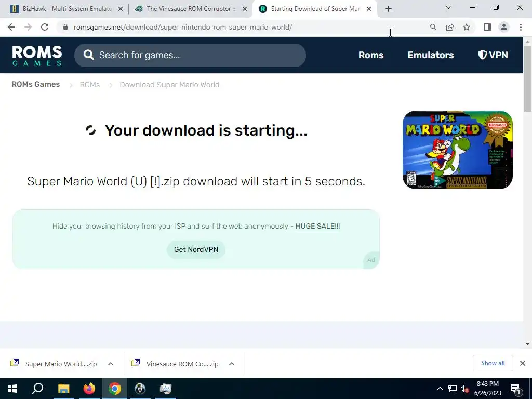Screen dimensions: 532x399
Task: Go to ROMs breadcrumb link
Action: pos(89,85)
